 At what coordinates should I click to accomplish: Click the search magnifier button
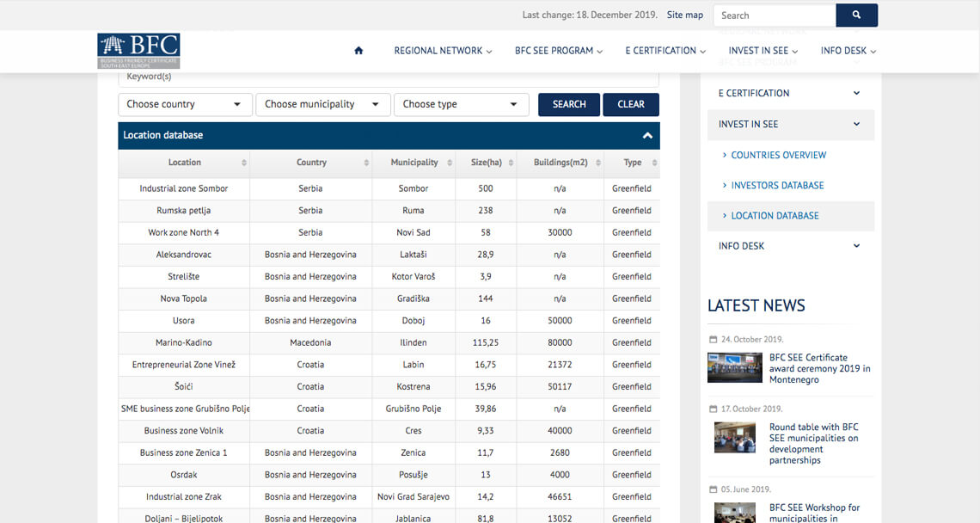856,15
